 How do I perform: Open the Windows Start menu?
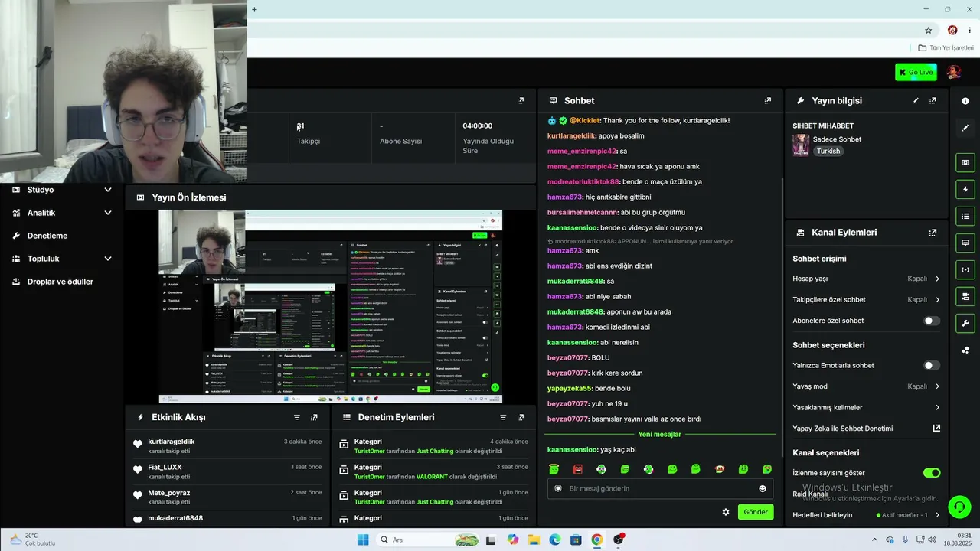[x=363, y=540]
